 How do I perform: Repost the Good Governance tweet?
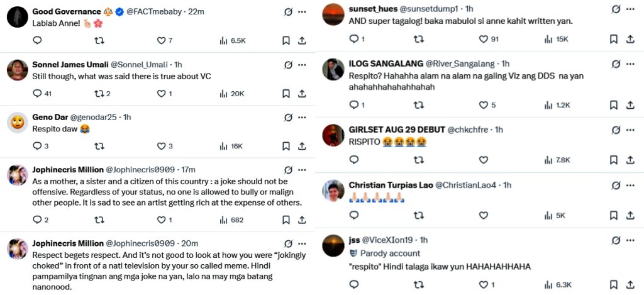[x=99, y=41]
